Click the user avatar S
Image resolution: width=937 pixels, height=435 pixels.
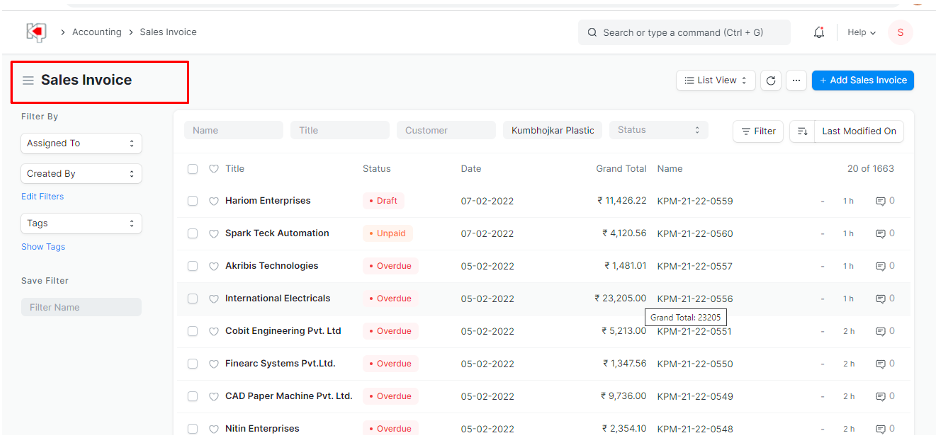[899, 32]
